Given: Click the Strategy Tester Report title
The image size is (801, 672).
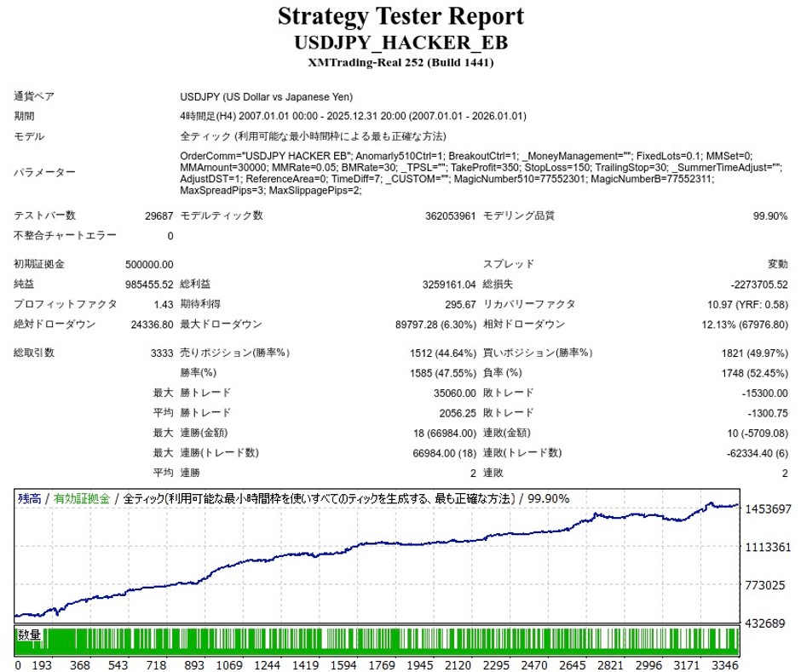Looking at the screenshot, I should (400, 16).
